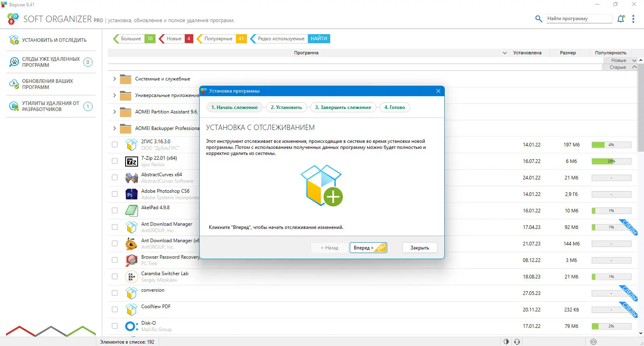Select the Большие filter tab
Viewport: 644px width, 346px height.
(134, 39)
